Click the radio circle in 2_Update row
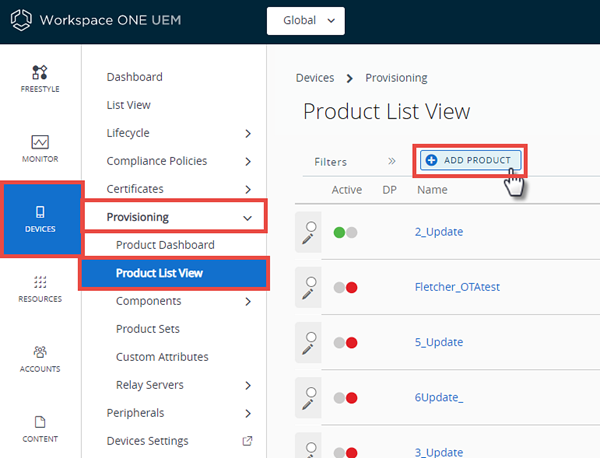Viewport: 600px width, 458px height. point(311,227)
